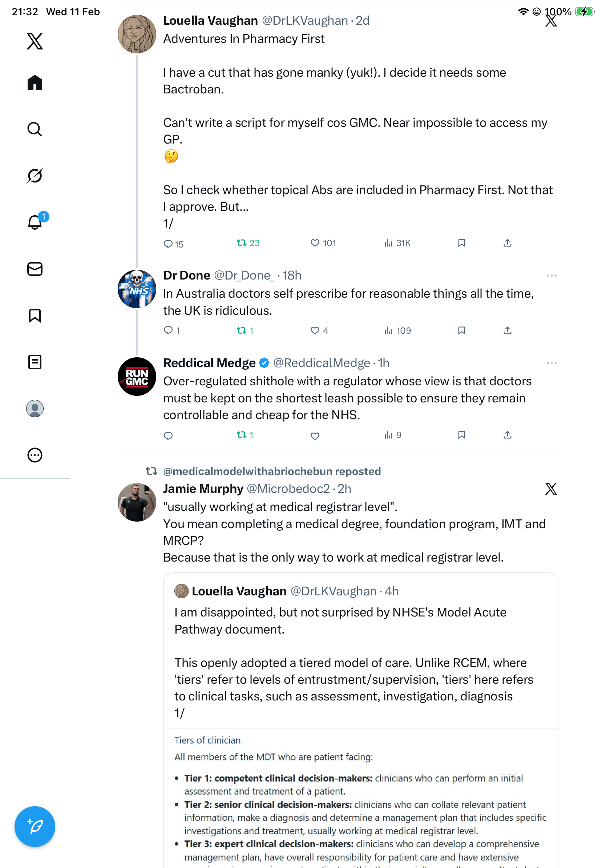This screenshot has width=606, height=868.
Task: Open the Profile avatar icon in sidebar
Action: (35, 408)
